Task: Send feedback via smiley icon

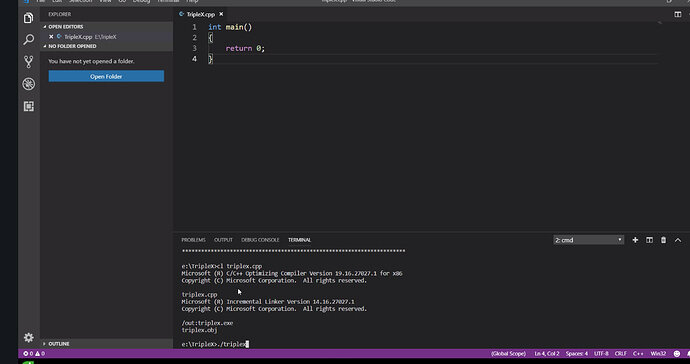Action: click(x=677, y=353)
